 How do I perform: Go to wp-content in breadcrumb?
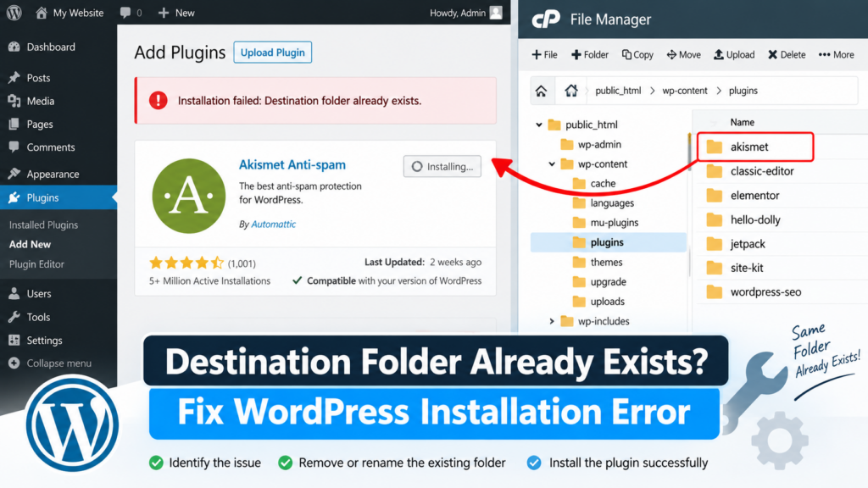pyautogui.click(x=685, y=91)
